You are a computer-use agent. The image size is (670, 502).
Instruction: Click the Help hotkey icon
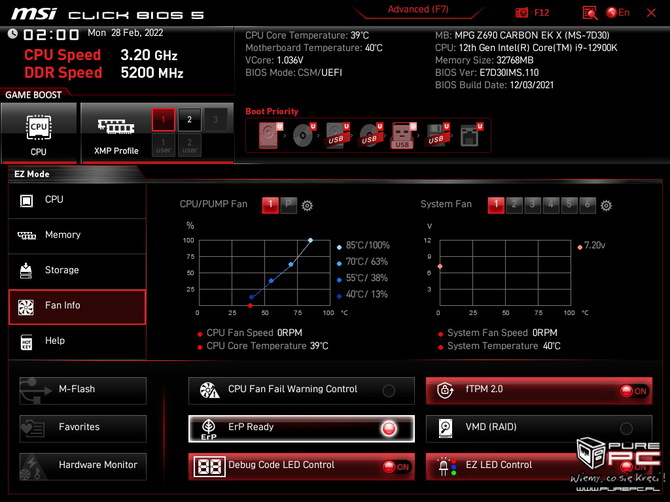[x=26, y=342]
